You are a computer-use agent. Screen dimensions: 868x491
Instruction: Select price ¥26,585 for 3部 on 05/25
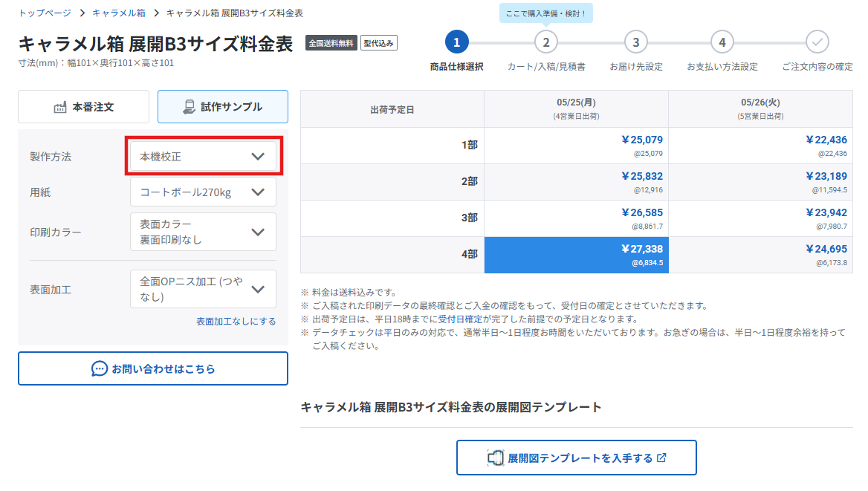[x=576, y=218]
